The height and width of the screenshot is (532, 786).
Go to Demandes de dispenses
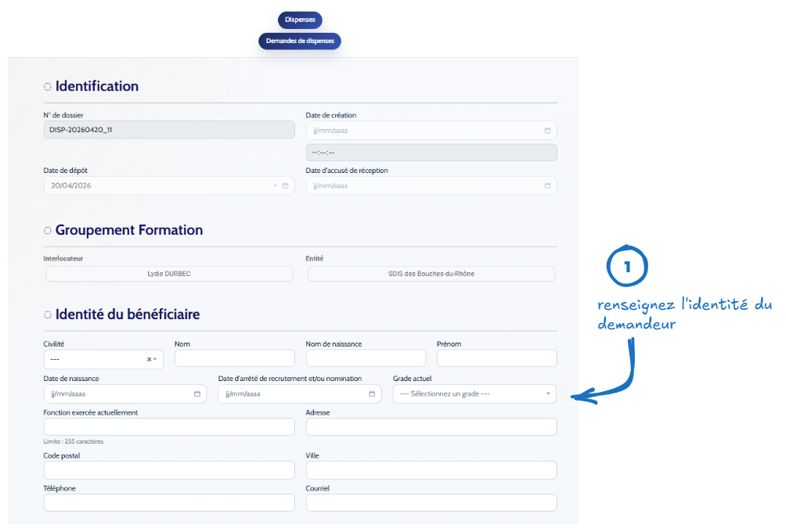(x=300, y=41)
